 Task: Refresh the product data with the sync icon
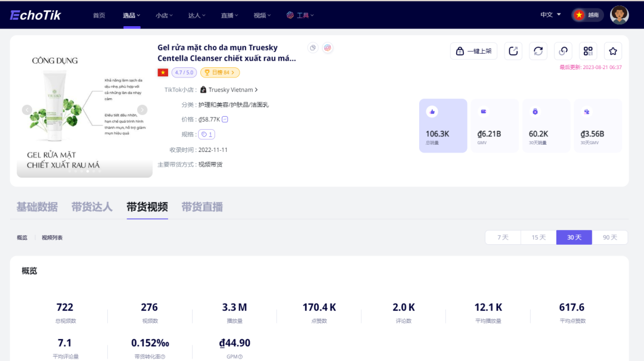pos(538,51)
